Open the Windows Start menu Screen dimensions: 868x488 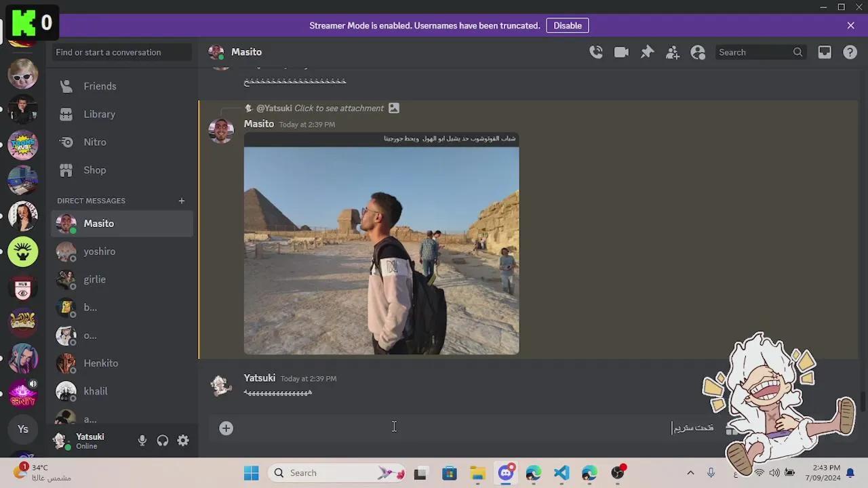(x=251, y=473)
